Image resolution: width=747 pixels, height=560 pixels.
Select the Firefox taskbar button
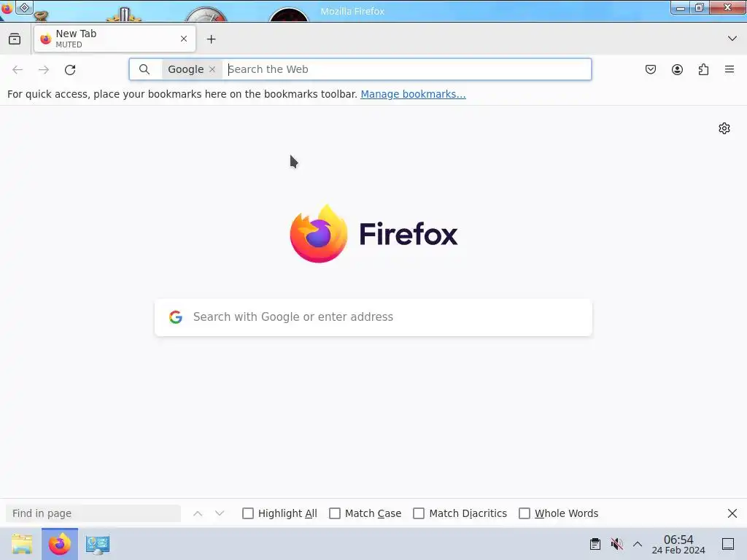coord(60,544)
